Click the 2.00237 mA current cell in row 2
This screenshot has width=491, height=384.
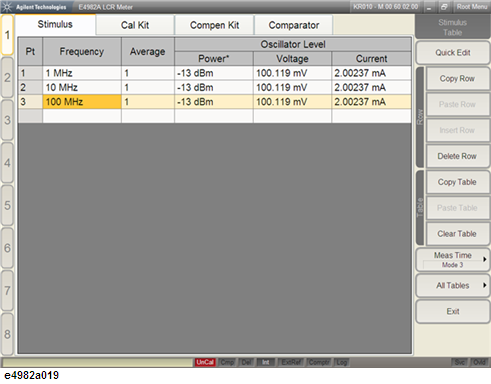click(371, 87)
